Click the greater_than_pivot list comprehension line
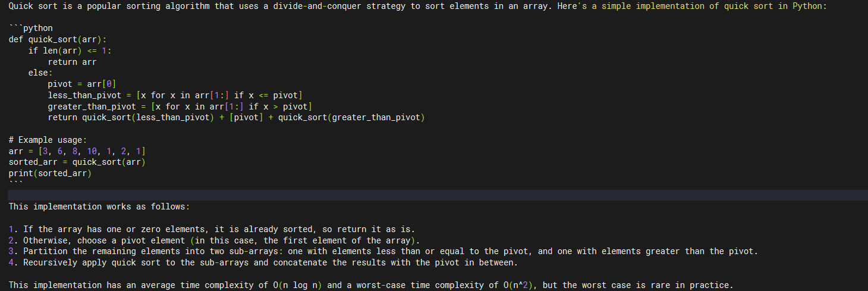 [x=180, y=107]
